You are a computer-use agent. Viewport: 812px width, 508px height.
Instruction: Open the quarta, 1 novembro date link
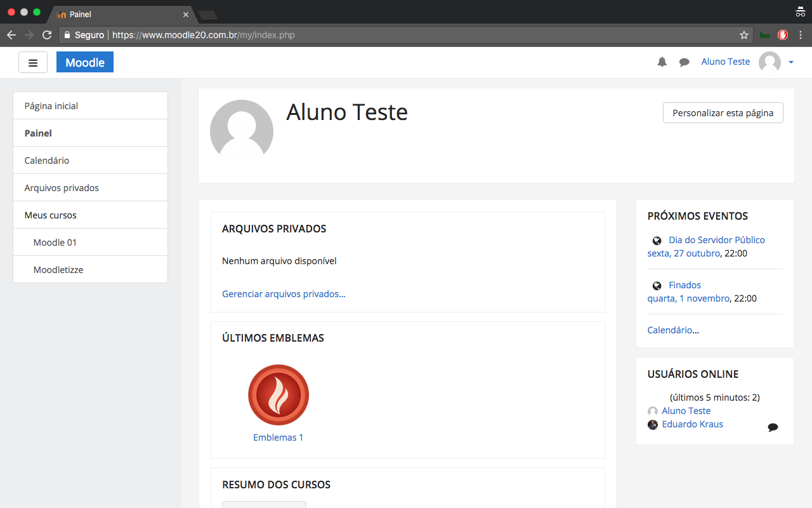point(688,298)
